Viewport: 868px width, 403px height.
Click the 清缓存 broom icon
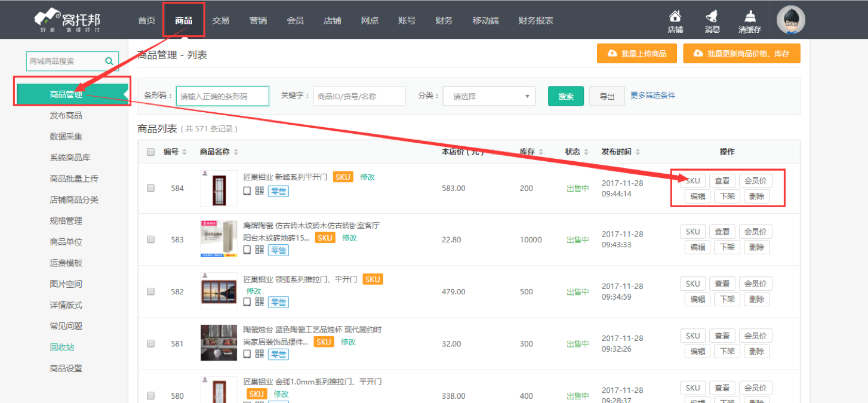pyautogui.click(x=750, y=21)
